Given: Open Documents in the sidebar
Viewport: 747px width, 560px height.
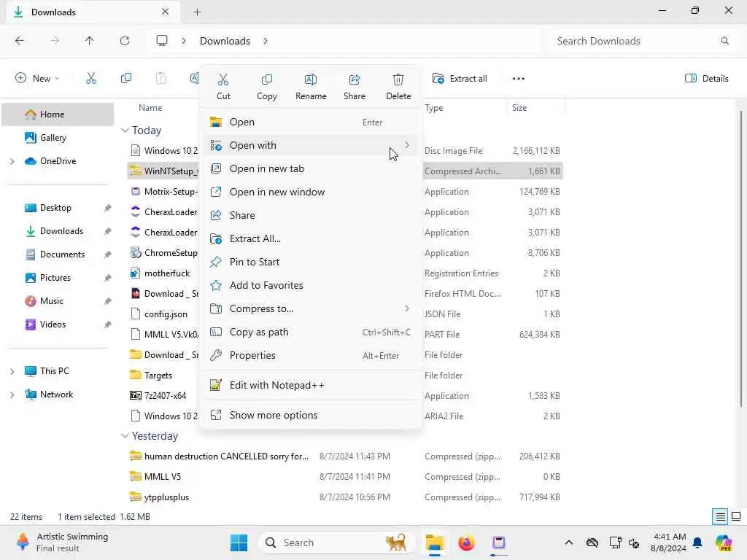Looking at the screenshot, I should click(x=58, y=254).
